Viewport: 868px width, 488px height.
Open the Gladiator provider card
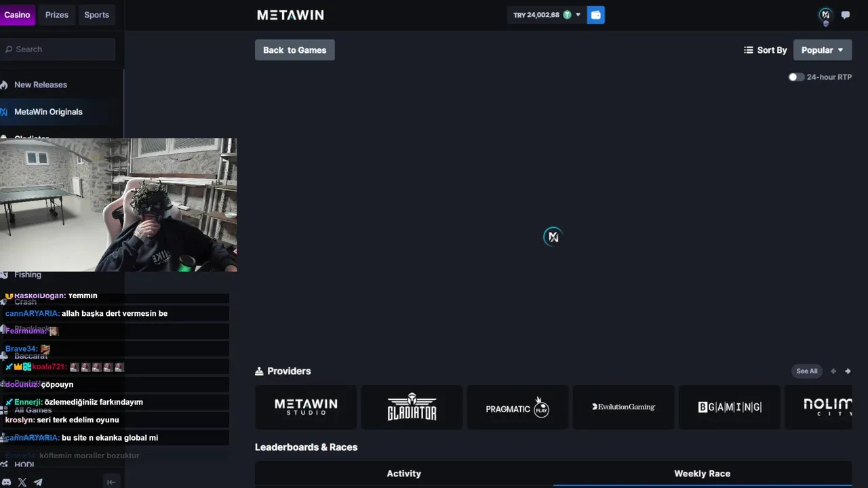[x=412, y=407]
